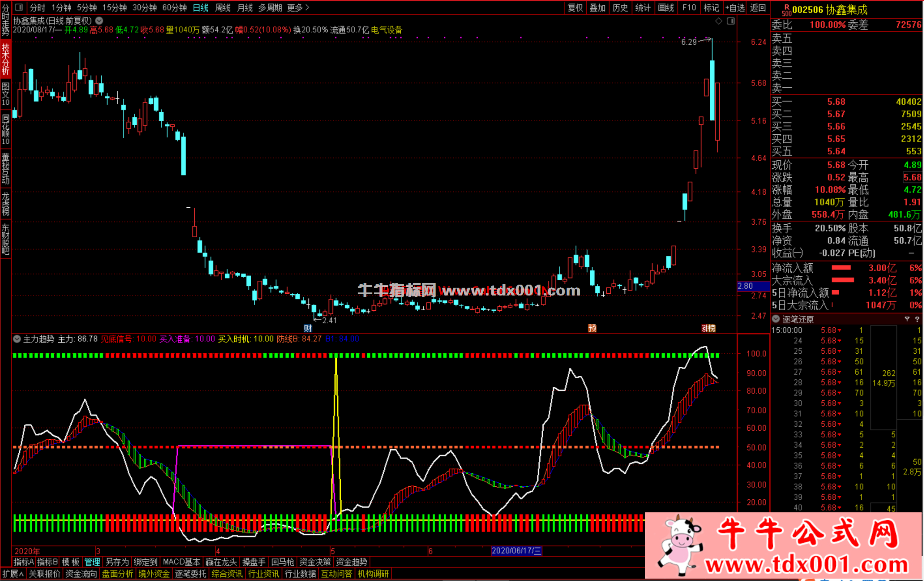The height and width of the screenshot is (581, 924).
Task: Click the 叠加 overlay button
Action: point(598,8)
